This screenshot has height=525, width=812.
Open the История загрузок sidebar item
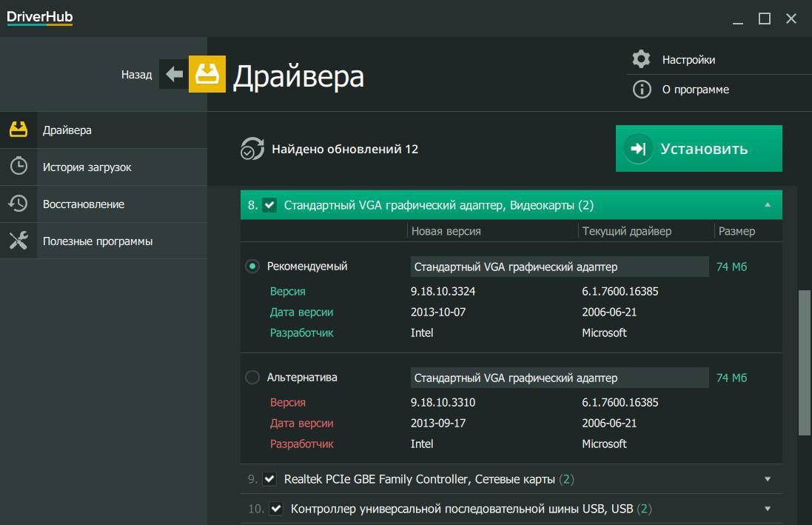(87, 167)
